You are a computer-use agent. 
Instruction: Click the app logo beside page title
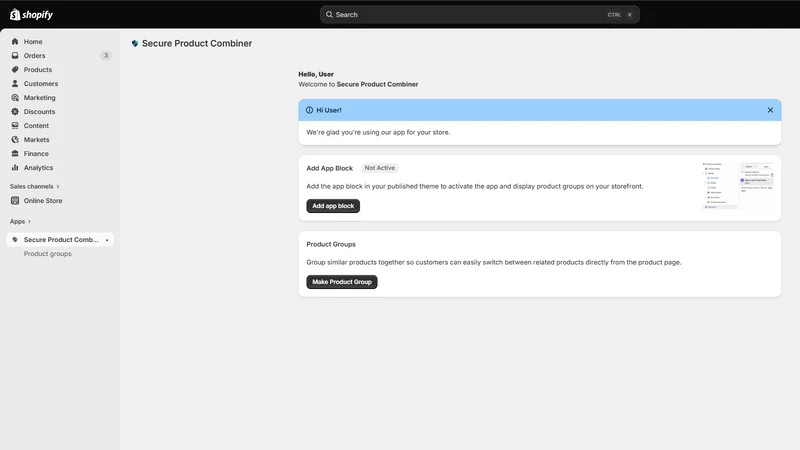[x=135, y=43]
